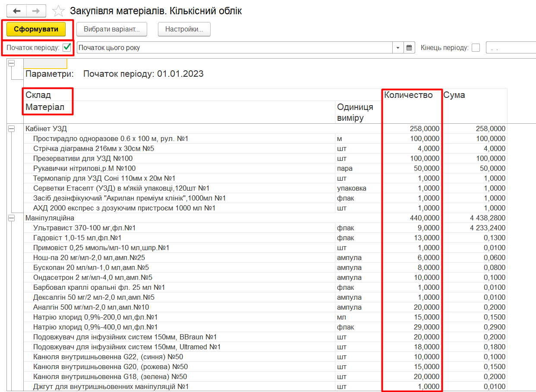Collapse the Кабінет УЗД group

[11, 129]
